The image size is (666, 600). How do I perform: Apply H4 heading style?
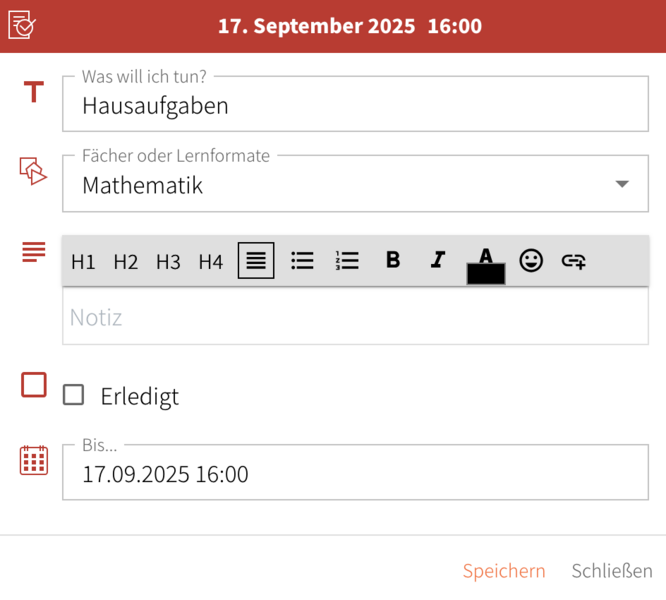(x=210, y=262)
